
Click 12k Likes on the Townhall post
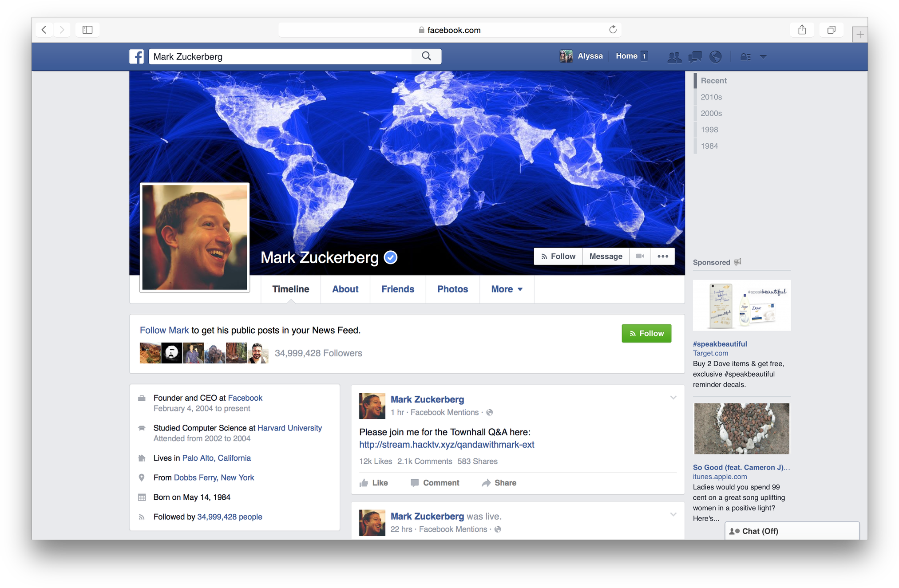[376, 462]
